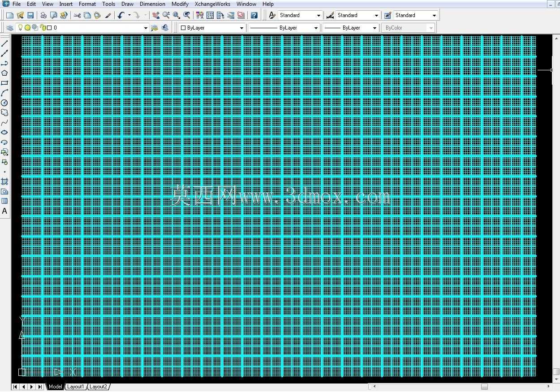Cut selection with scissors icon
Viewport: 560px width, 392px height.
click(77, 15)
